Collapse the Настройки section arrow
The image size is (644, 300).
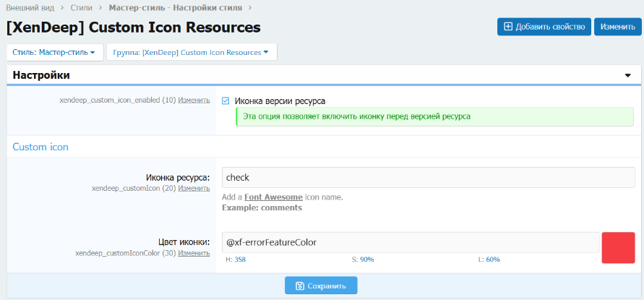click(627, 75)
